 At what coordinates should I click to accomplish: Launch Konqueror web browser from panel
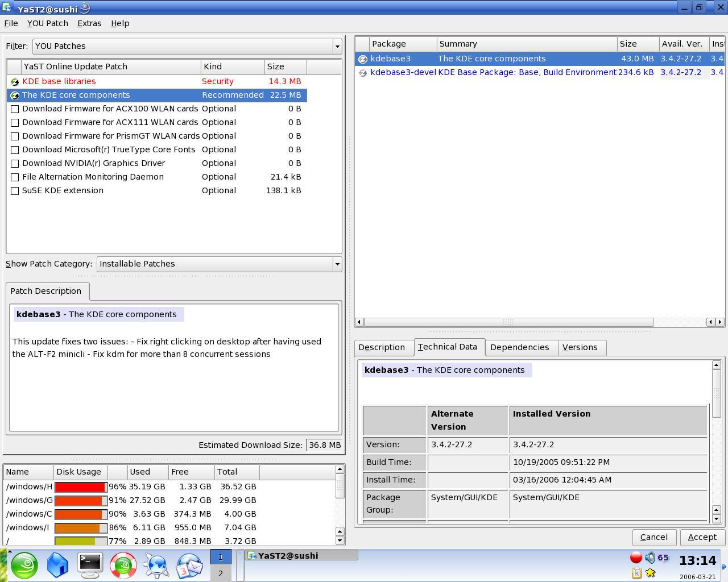coord(156,566)
